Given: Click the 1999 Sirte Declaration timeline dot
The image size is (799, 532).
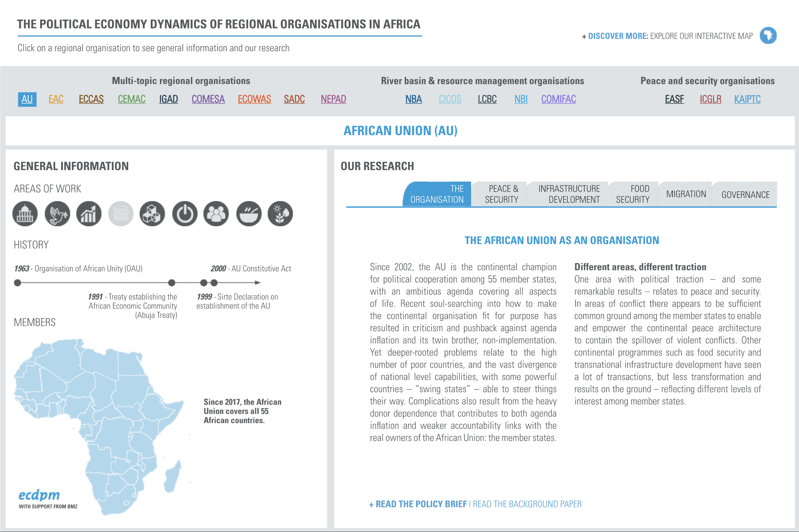Looking at the screenshot, I should 204,283.
